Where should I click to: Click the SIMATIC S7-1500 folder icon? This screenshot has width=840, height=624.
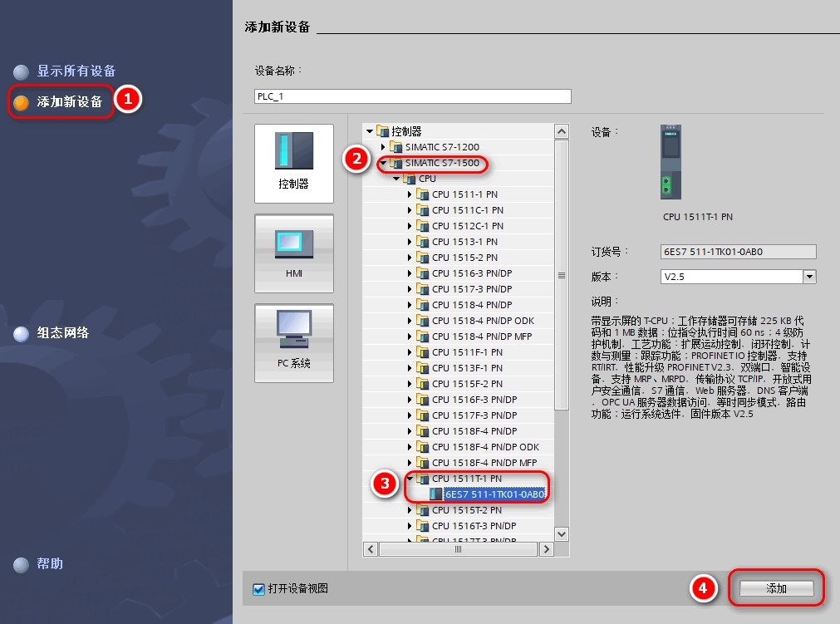[x=395, y=163]
